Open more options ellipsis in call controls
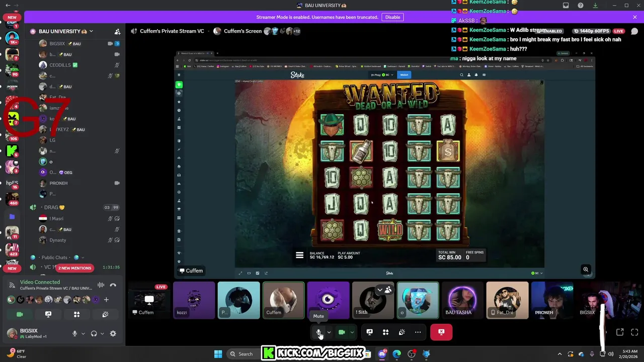 tap(418, 332)
